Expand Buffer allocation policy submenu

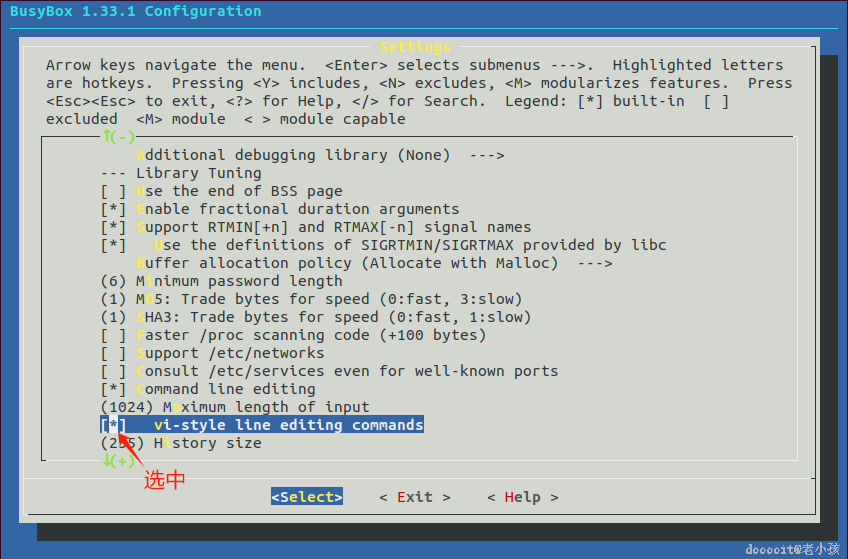point(372,263)
